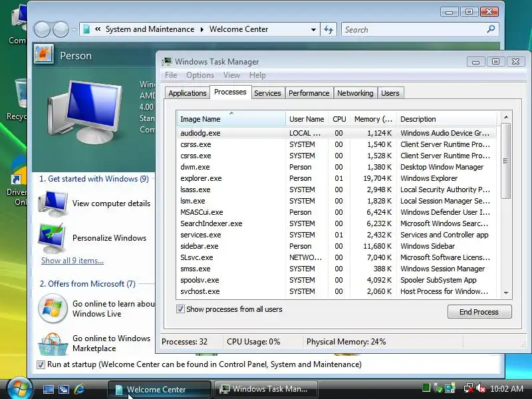Viewport: 532px width, 399px height.
Task: Click the Welcome Center Search field
Action: pos(414,29)
